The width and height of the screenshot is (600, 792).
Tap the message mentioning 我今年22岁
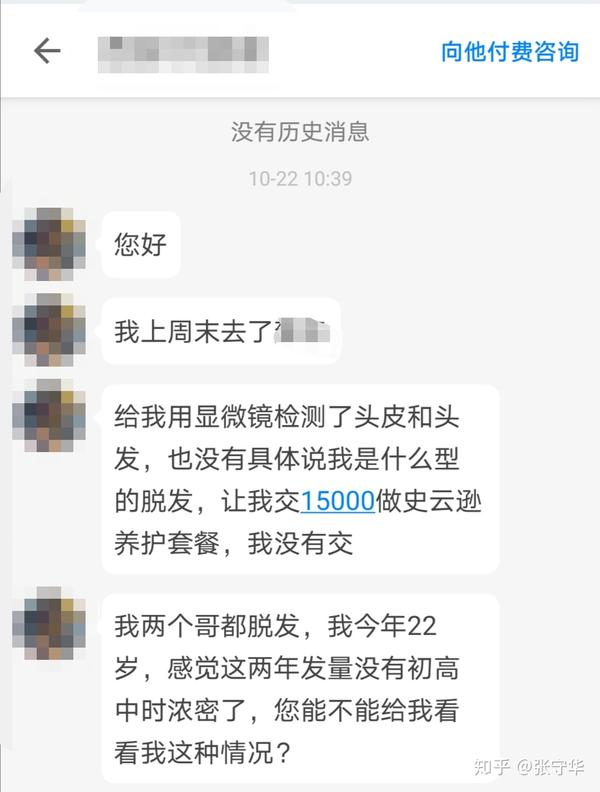(301, 688)
